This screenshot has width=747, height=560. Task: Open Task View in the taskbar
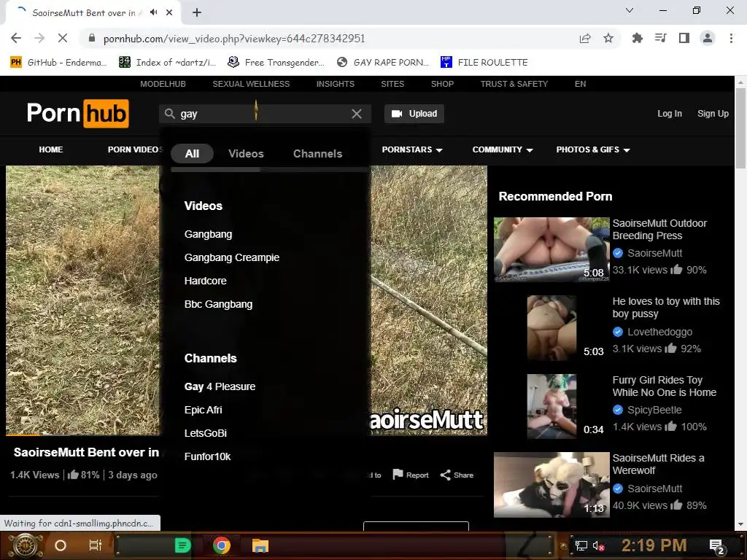tap(96, 545)
